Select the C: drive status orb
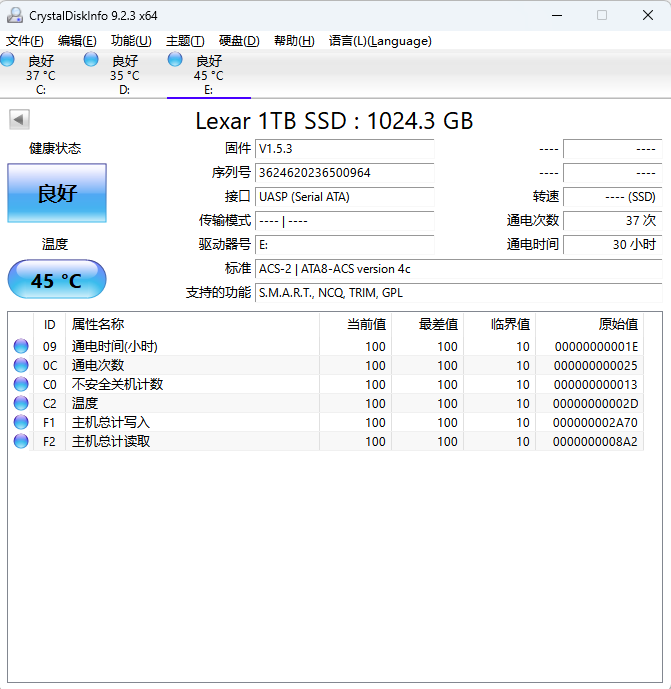Screen dimensions: 671x689 click(x=8, y=60)
